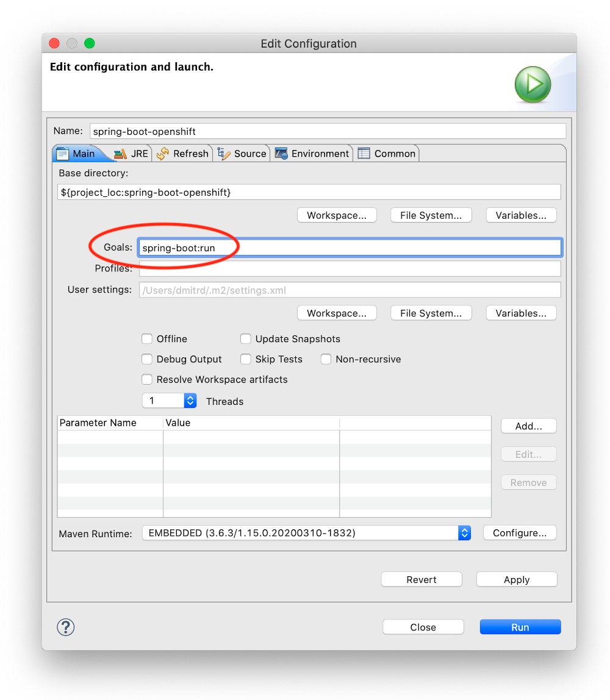Screen dimensions: 610x700
Task: Click the green zoom window button
Action: 89,43
